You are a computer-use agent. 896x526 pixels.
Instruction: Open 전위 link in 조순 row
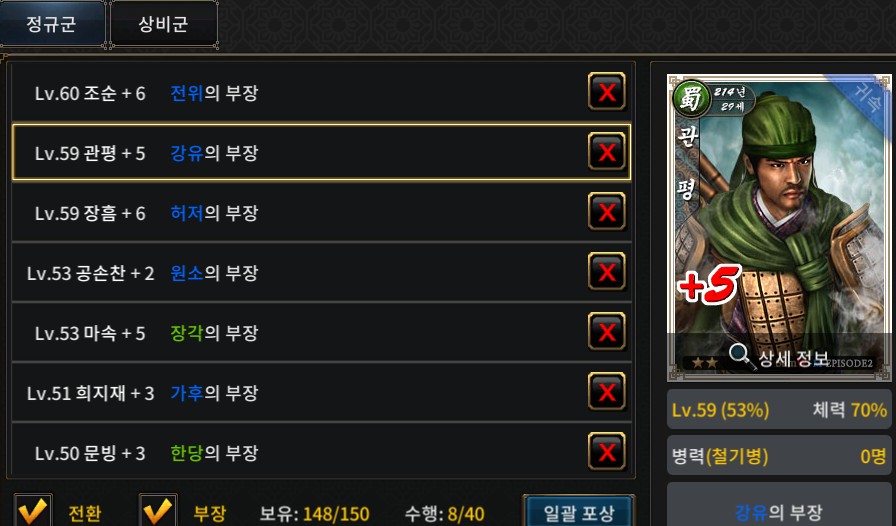[187, 93]
